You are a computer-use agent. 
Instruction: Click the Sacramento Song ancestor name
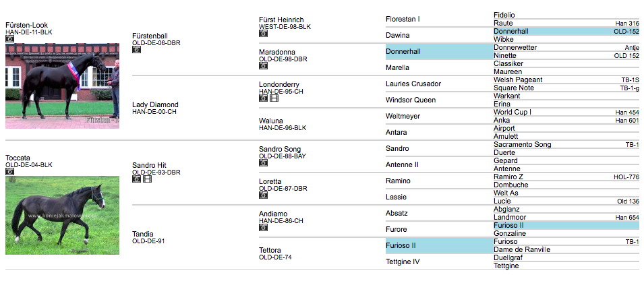[x=523, y=144]
